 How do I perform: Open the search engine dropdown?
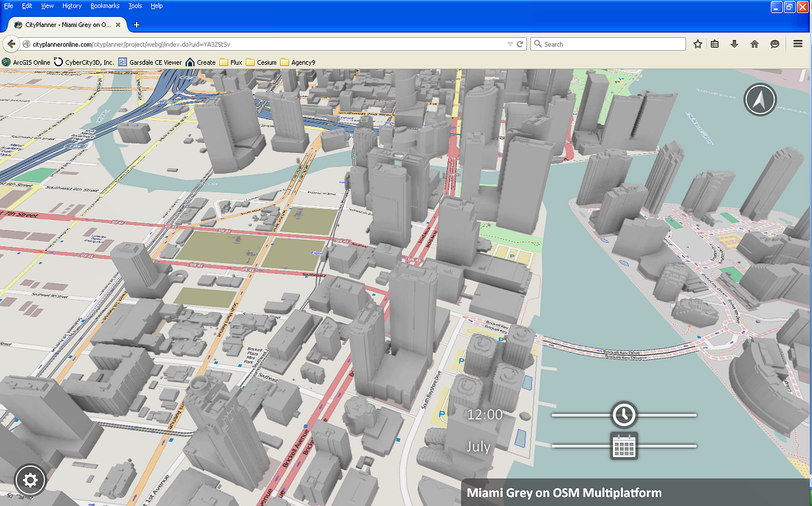coord(537,43)
